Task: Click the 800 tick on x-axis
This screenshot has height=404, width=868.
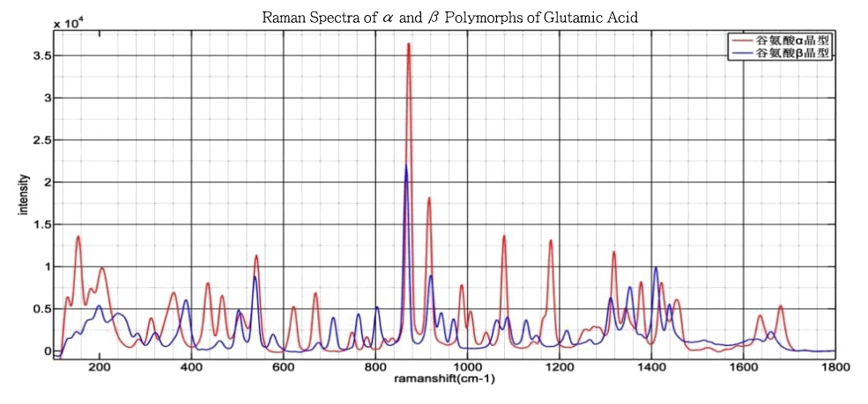Action: click(x=375, y=366)
